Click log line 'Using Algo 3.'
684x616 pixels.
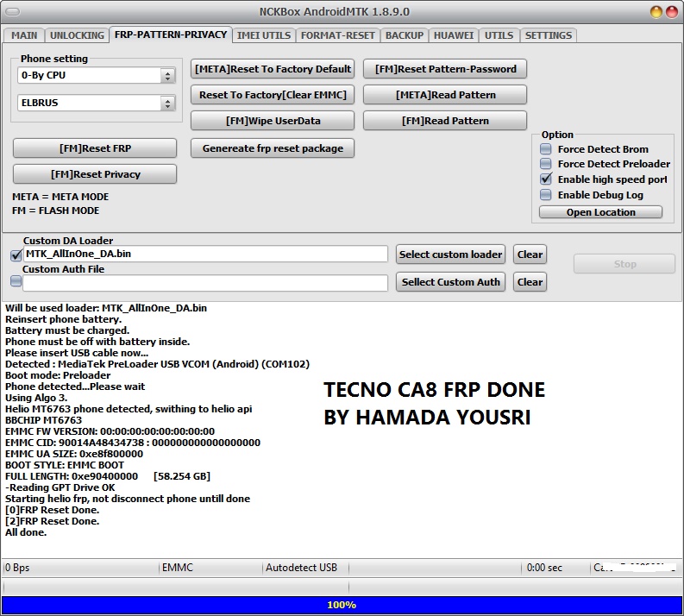click(x=36, y=398)
